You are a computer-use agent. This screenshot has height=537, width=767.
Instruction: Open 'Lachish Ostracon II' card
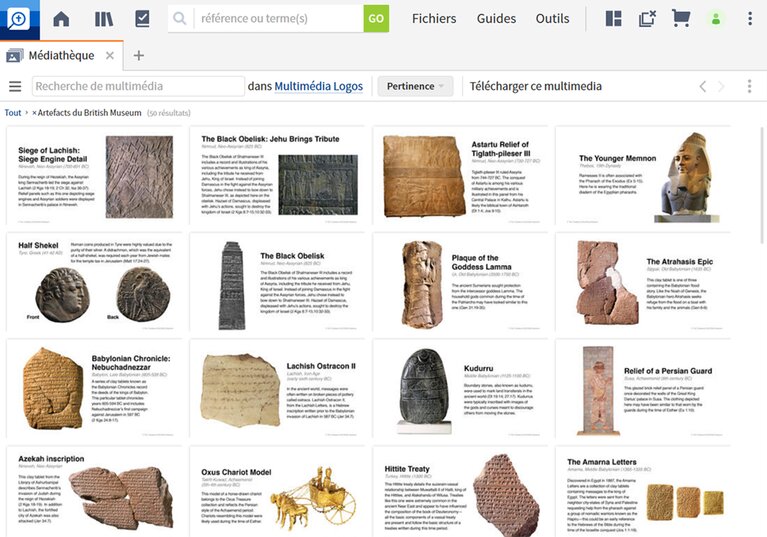[277, 389]
